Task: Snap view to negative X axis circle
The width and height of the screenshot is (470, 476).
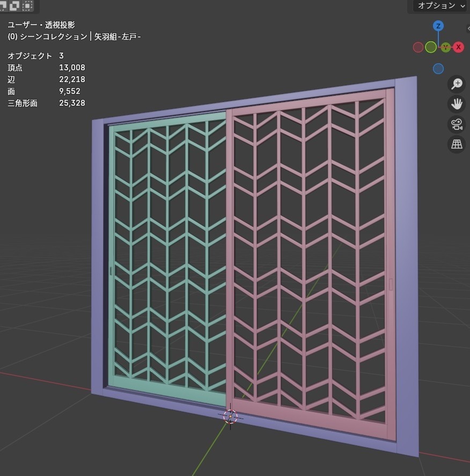Action: (x=418, y=47)
